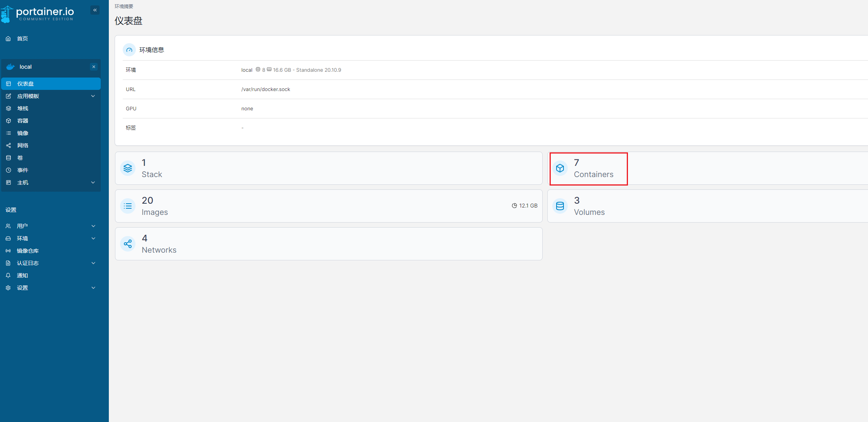The image size is (868, 422).
Task: Select the 仪表盘 dashboard menu item
Action: coord(25,84)
